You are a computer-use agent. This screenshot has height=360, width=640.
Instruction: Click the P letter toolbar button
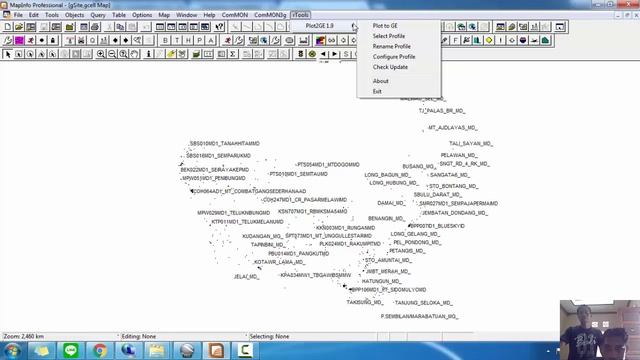pyautogui.click(x=200, y=40)
